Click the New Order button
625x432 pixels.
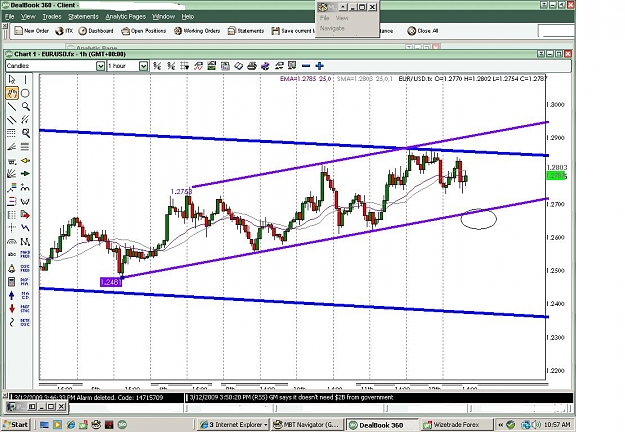coord(31,31)
